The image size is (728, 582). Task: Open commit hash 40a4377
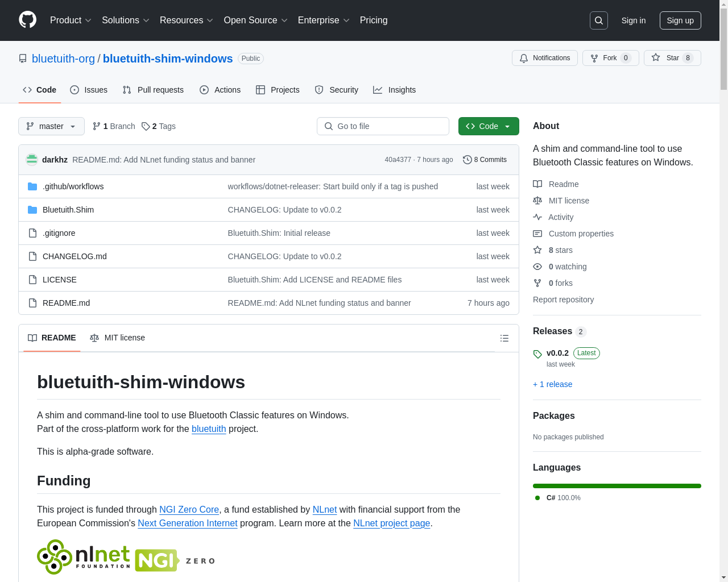[x=398, y=160]
